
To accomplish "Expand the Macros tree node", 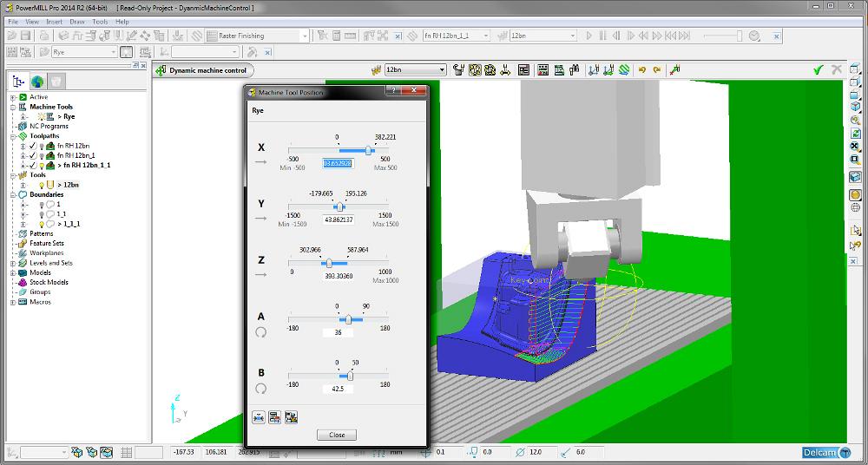I will click(x=13, y=302).
